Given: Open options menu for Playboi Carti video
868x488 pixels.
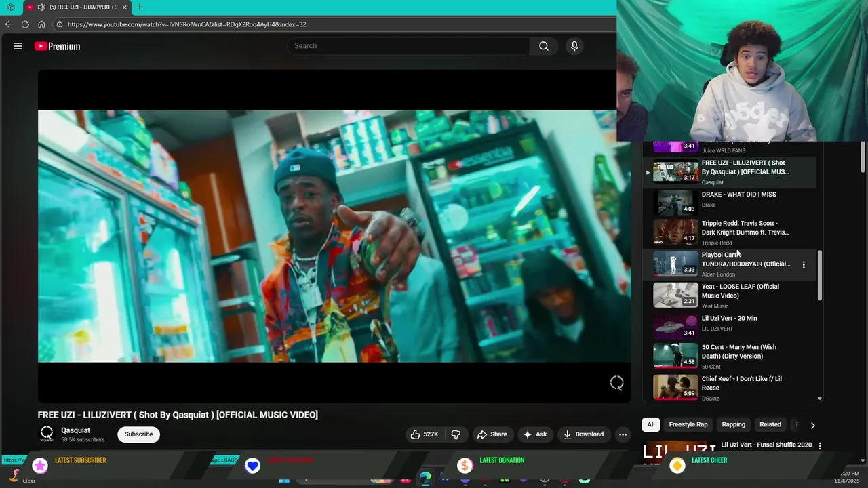Looking at the screenshot, I should tap(804, 265).
